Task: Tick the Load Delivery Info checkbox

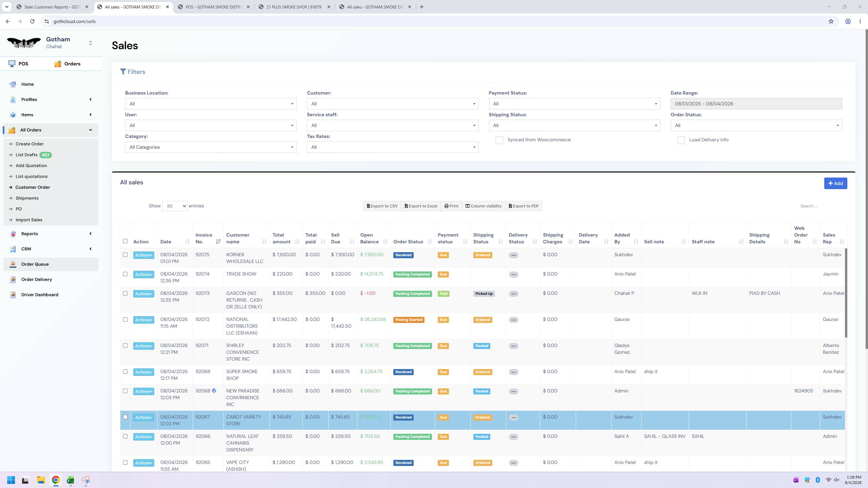Action: click(681, 140)
